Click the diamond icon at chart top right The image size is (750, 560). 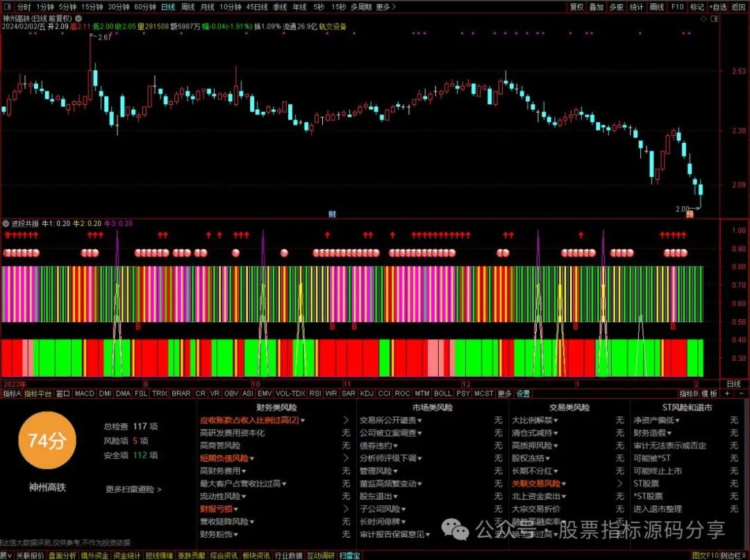(x=703, y=19)
